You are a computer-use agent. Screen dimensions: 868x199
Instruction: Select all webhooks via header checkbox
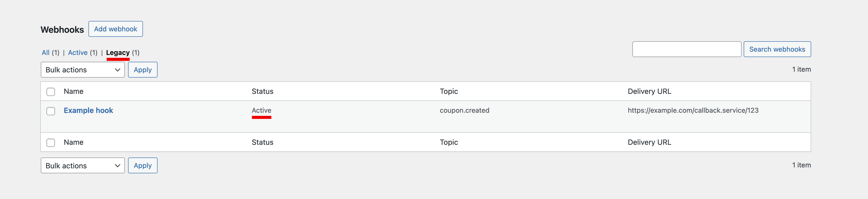click(50, 91)
